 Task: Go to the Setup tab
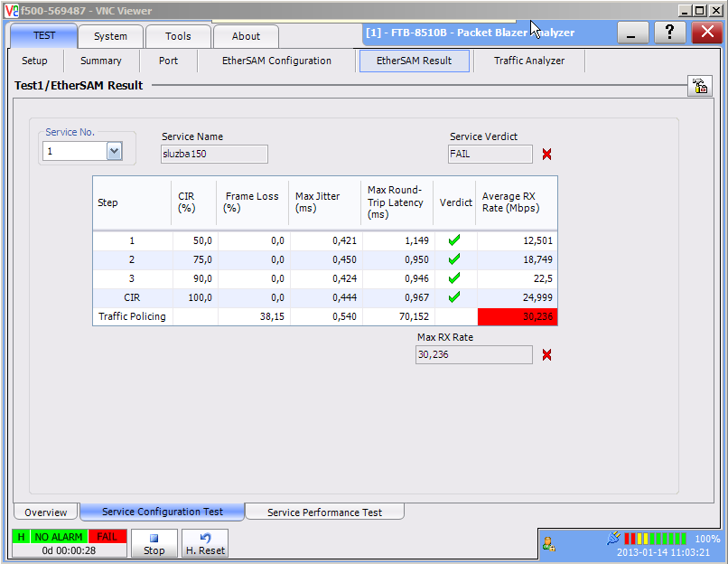tap(34, 61)
